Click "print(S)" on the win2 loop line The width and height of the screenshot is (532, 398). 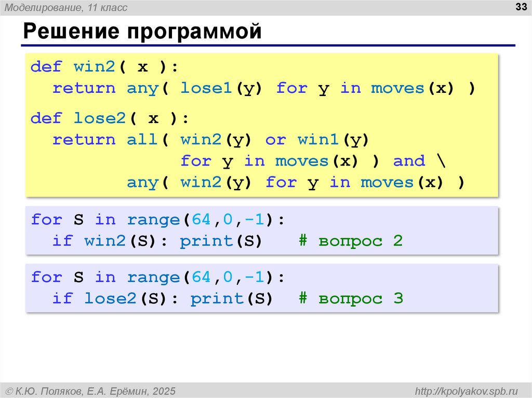pos(220,241)
